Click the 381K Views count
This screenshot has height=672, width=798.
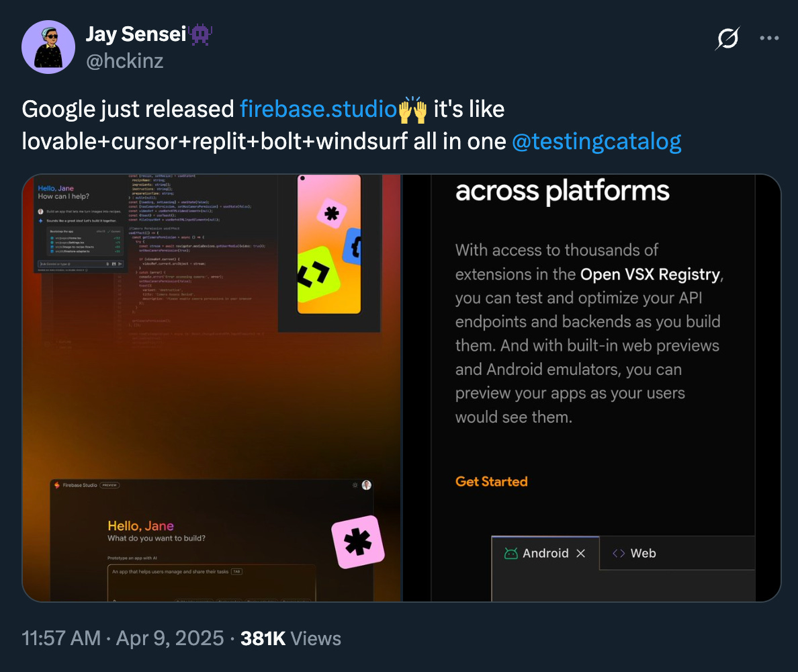click(291, 638)
